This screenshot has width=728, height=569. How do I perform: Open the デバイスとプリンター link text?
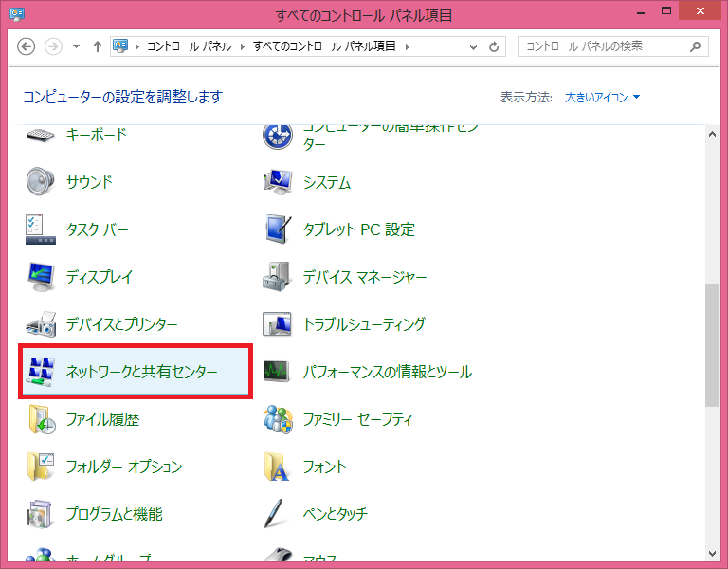click(121, 324)
